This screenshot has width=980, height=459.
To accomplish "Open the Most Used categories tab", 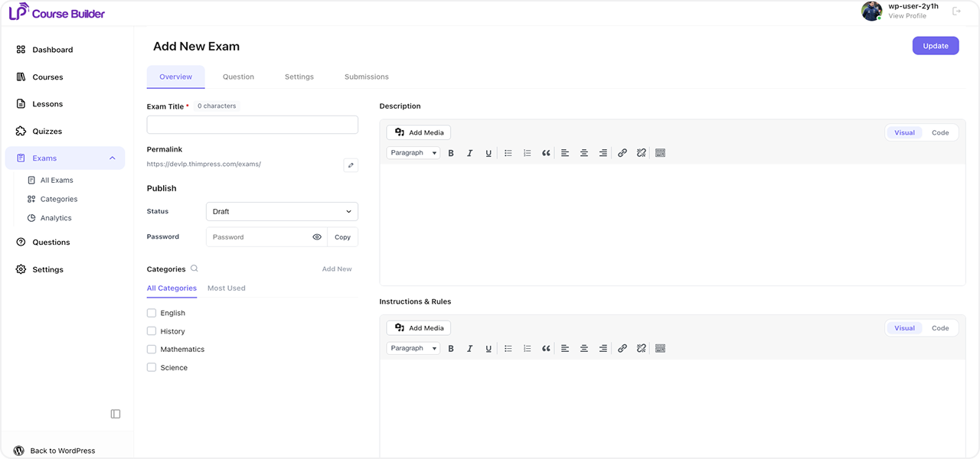I will pos(227,288).
